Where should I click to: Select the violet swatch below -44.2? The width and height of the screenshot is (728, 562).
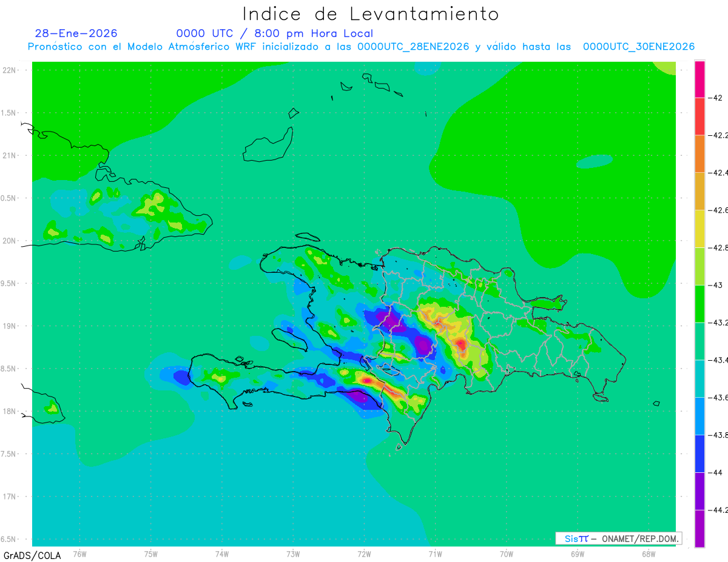pyautogui.click(x=699, y=529)
